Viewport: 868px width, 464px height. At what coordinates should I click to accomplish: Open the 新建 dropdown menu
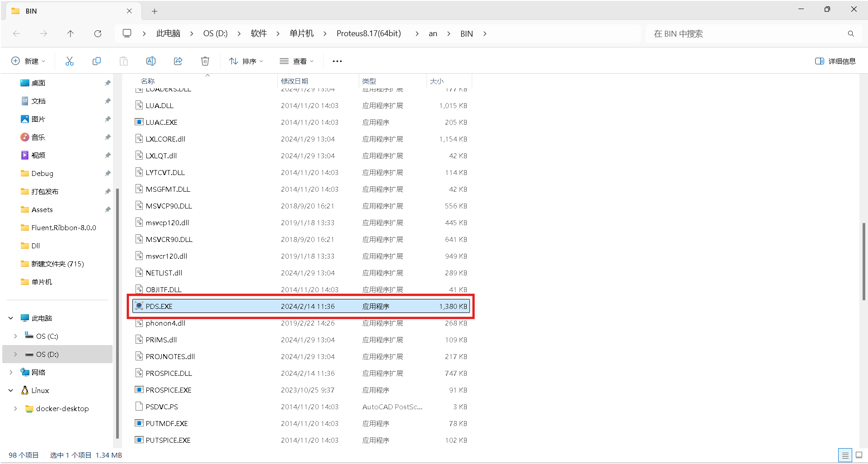28,61
